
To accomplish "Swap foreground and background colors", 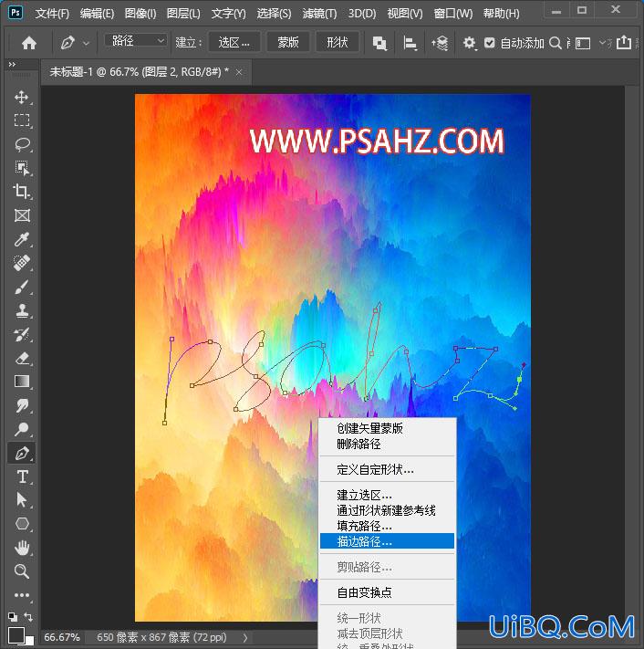I will point(28,617).
